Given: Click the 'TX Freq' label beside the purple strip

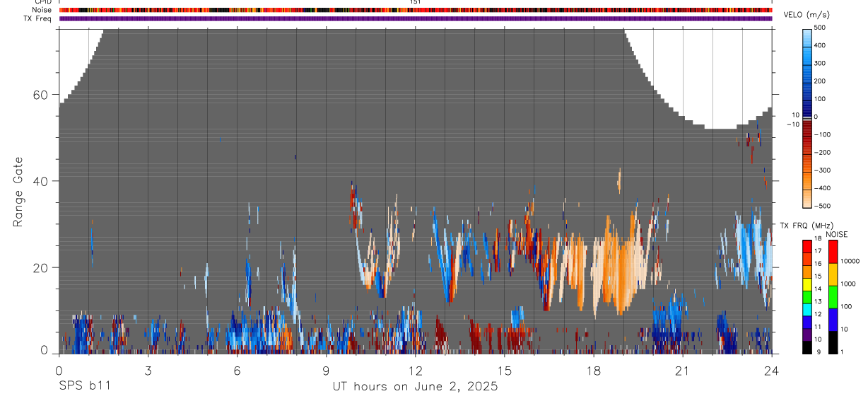Looking at the screenshot, I should pyautogui.click(x=38, y=18).
